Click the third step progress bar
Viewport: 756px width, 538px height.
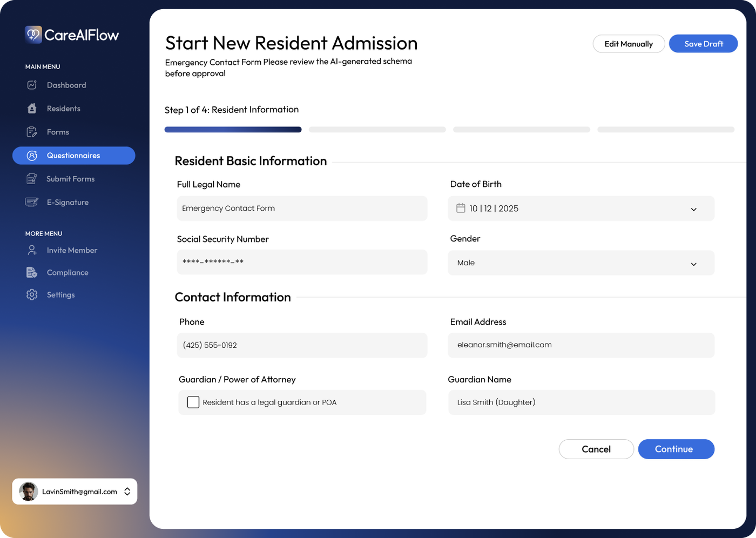point(522,130)
